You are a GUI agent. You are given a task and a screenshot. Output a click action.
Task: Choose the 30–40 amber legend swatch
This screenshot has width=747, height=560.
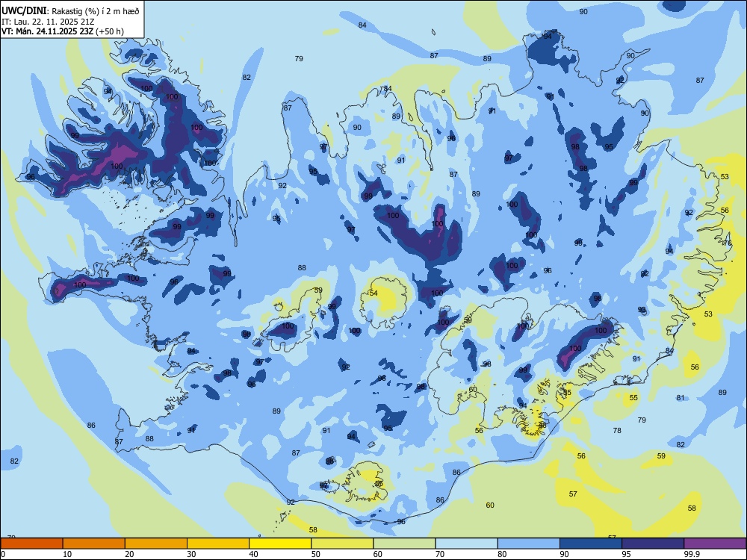218,544
